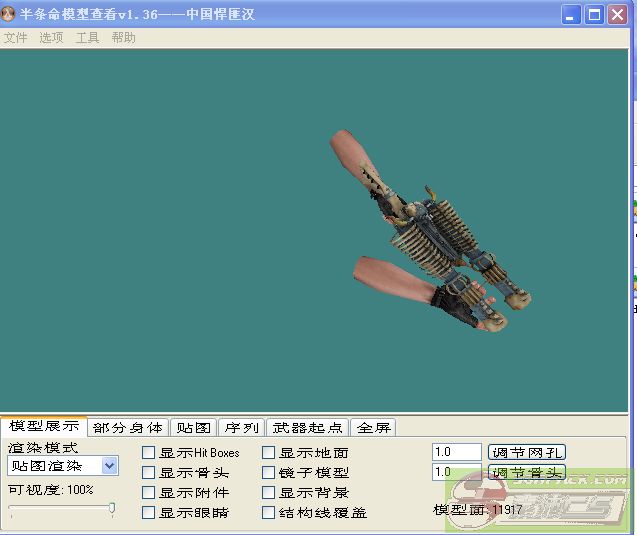Toggle the 结构线覆盖 checkbox
The image size is (637, 535).
(x=268, y=513)
